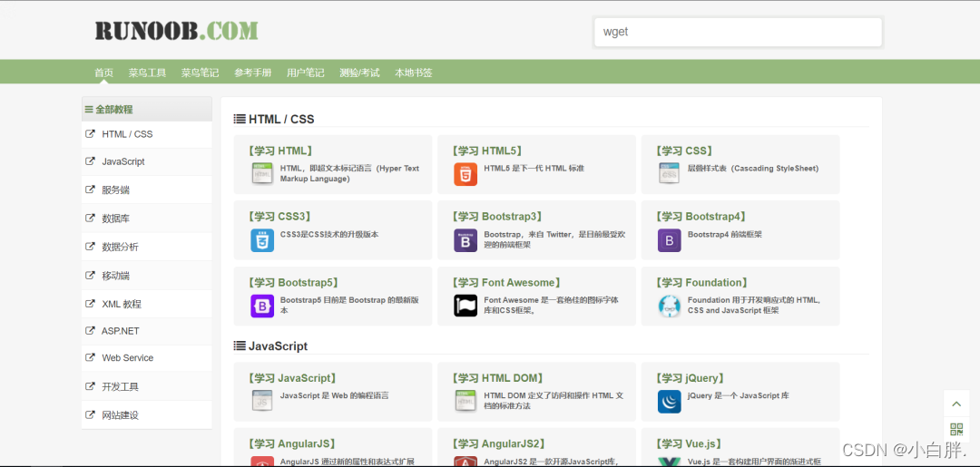Image resolution: width=980 pixels, height=467 pixels.
Task: Open the 菜鸟工具 navigation item
Action: coord(148,73)
